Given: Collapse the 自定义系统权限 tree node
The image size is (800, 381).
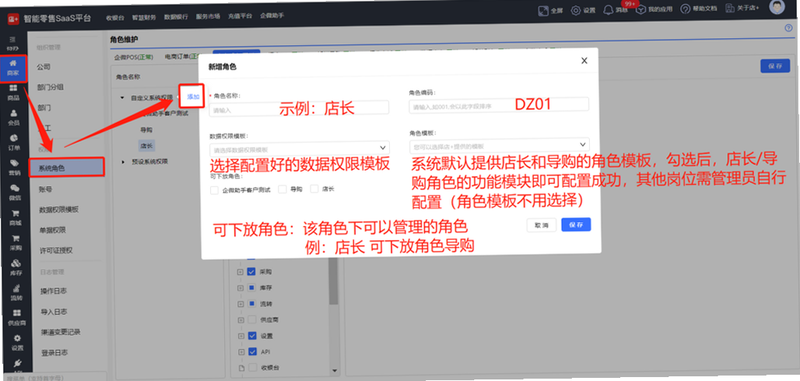Looking at the screenshot, I should click(122, 97).
